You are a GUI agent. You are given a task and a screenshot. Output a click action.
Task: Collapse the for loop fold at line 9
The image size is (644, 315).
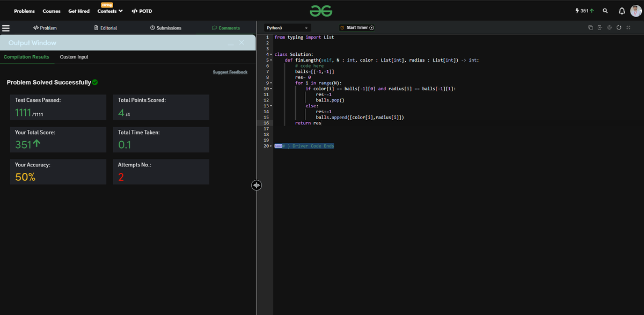click(272, 83)
